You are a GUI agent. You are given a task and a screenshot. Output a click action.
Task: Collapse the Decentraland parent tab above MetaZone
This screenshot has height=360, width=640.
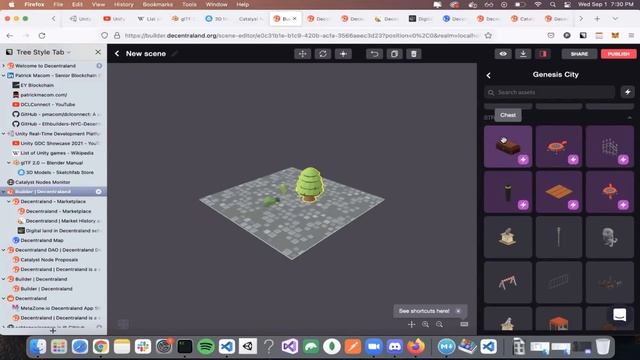(4, 298)
